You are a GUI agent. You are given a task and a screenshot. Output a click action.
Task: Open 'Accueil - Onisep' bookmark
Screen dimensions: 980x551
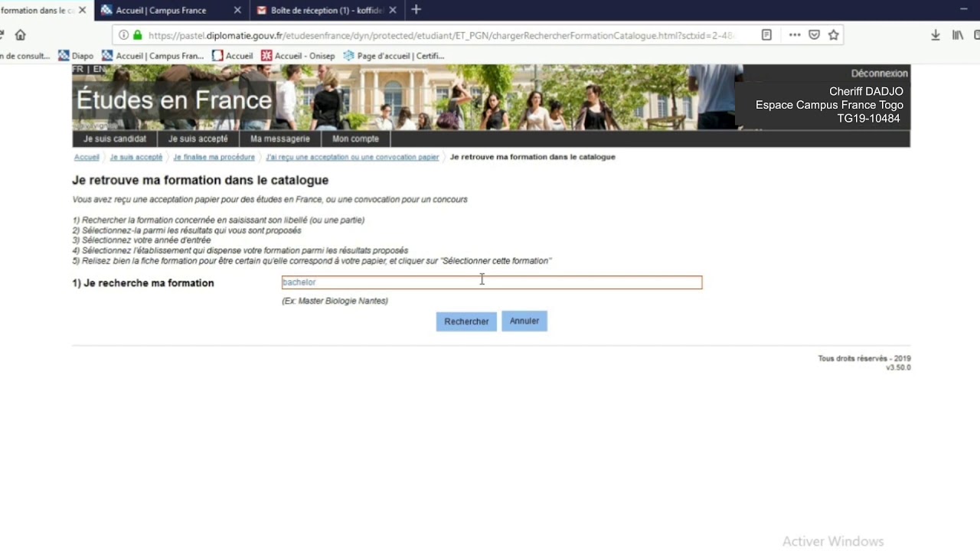point(298,56)
